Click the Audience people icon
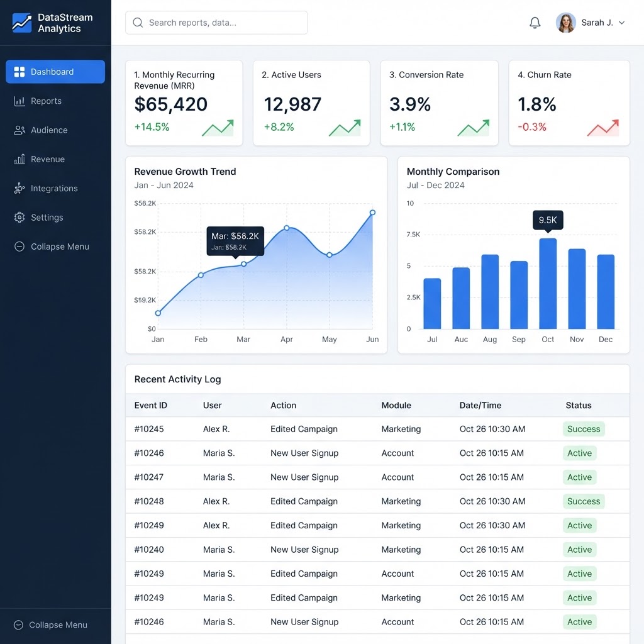Viewport: 644px width, 644px height. [19, 130]
